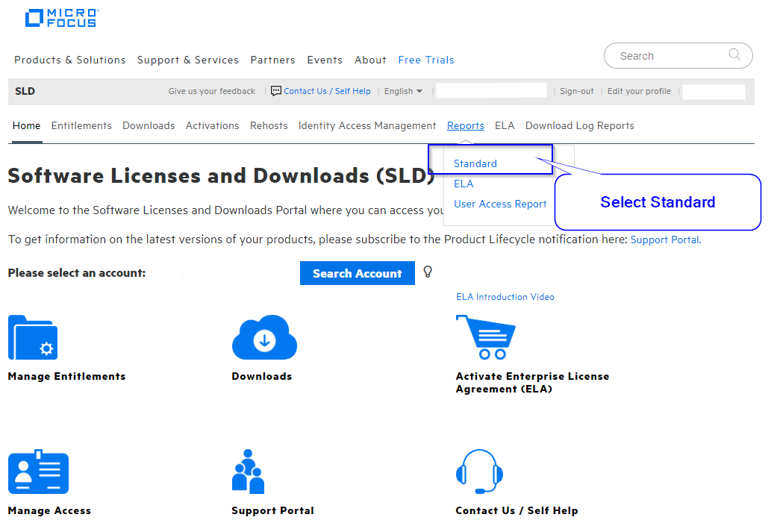
Task: Click the Downloads label under cloud
Action: 262,376
